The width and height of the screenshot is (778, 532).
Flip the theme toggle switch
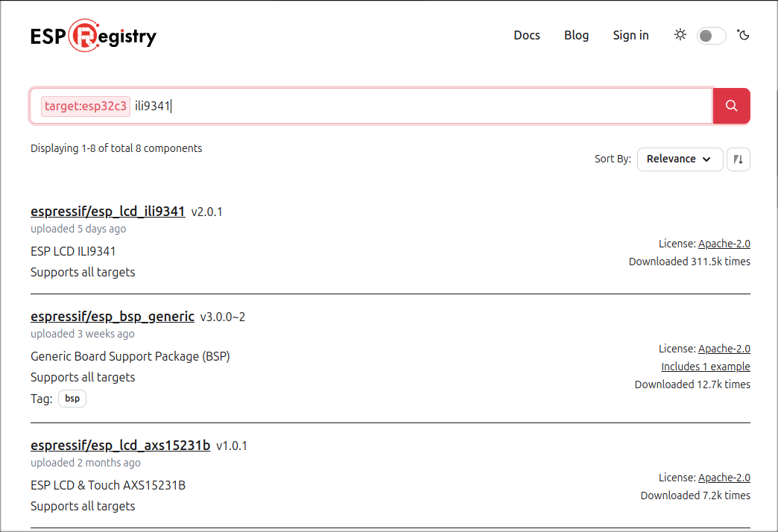(711, 35)
